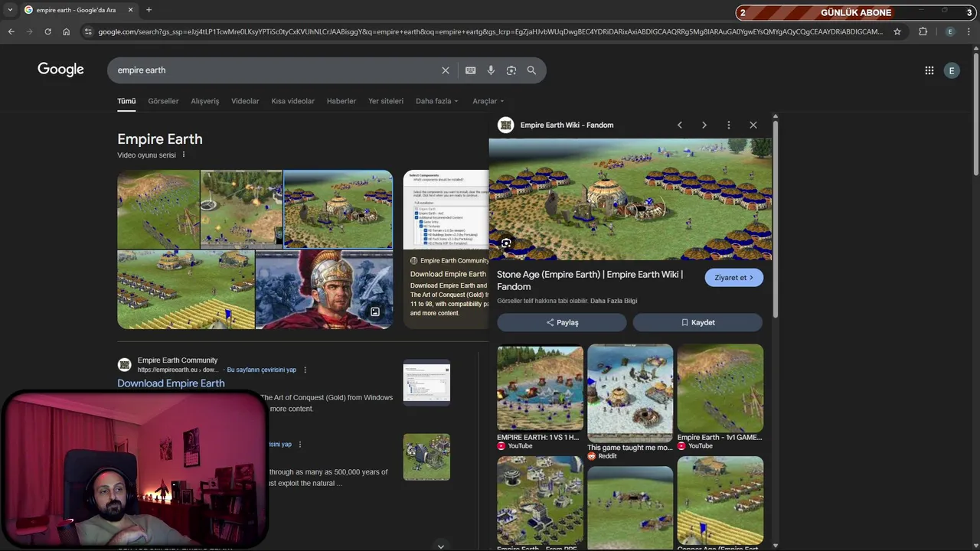This screenshot has width=980, height=551.
Task: Click the Empire Earth heading text
Action: [x=160, y=139]
